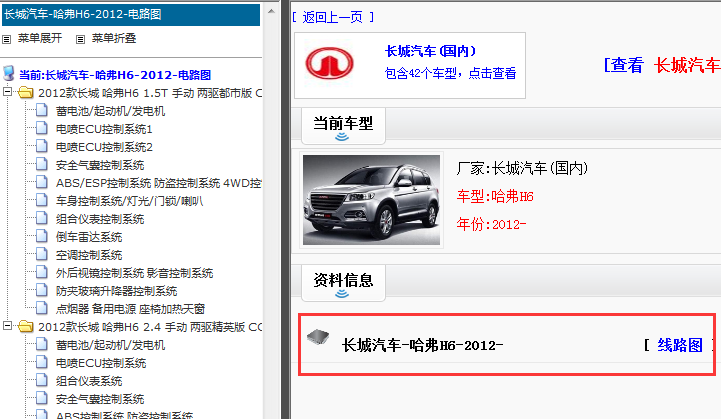Click the 厂家:长城汽车 (国内) text
Viewport: 721px width, 419px height.
tap(522, 168)
